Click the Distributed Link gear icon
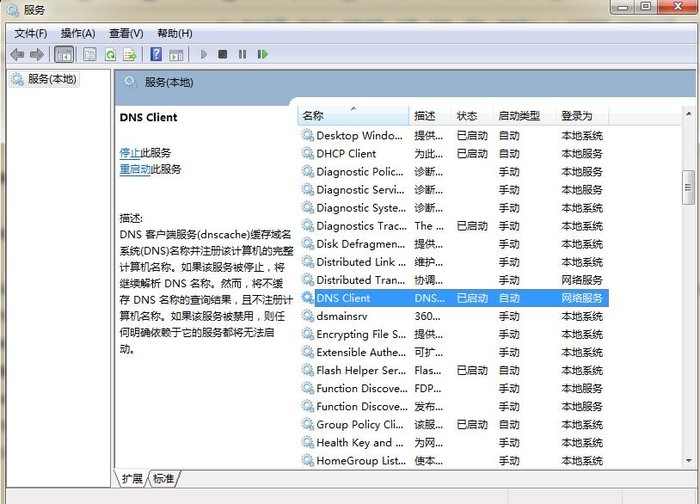The image size is (700, 504). (x=307, y=261)
